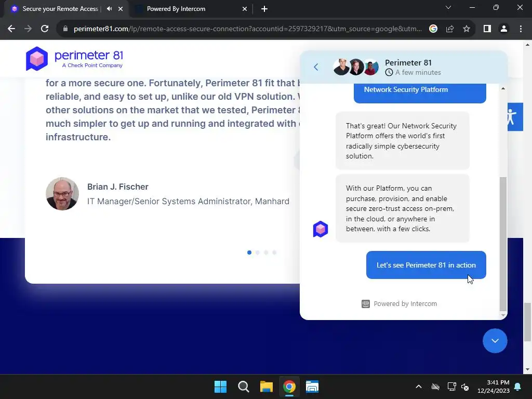This screenshot has height=399, width=532.
Task: Open File Explorer from taskbar
Action: click(x=267, y=387)
